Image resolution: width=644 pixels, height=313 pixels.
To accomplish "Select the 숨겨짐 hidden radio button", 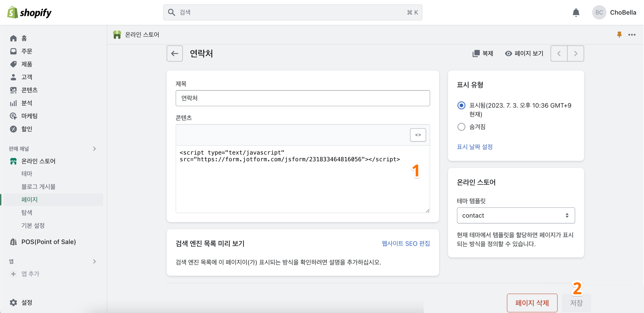I will (x=461, y=127).
